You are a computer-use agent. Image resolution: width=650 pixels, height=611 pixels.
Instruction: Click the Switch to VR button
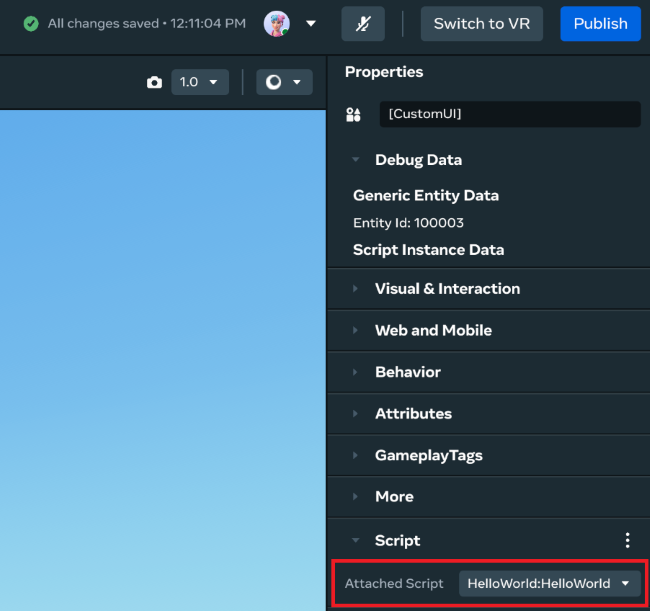[481, 23]
